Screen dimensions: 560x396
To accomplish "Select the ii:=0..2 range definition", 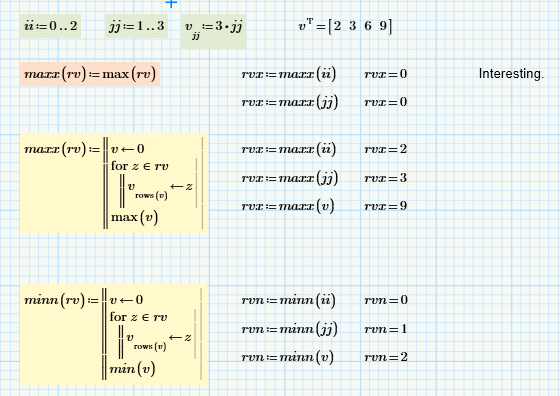I will click(x=50, y=26).
